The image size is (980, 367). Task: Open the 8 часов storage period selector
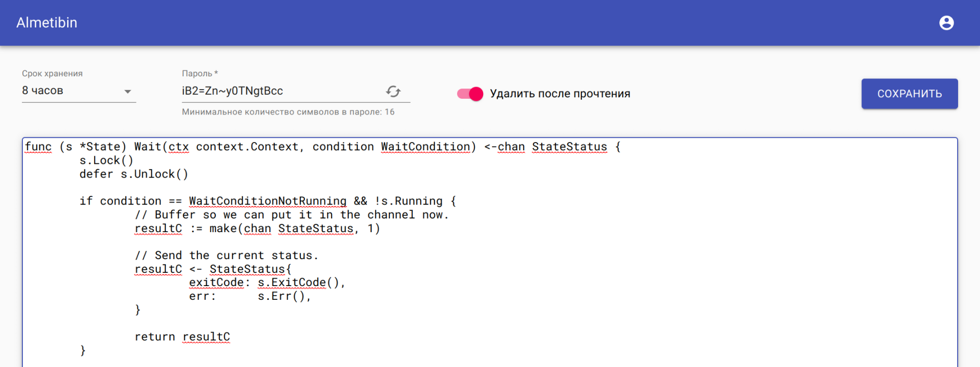[71, 91]
